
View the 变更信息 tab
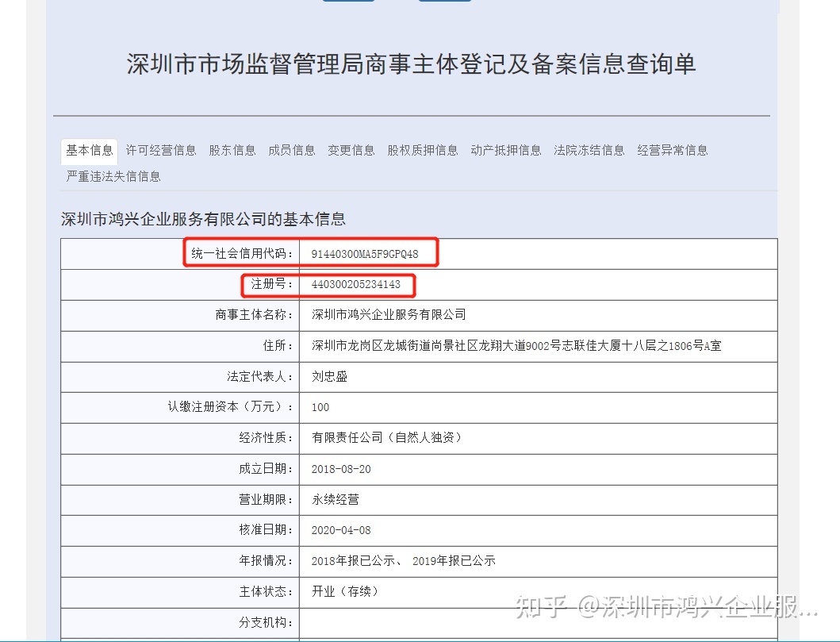coord(351,150)
